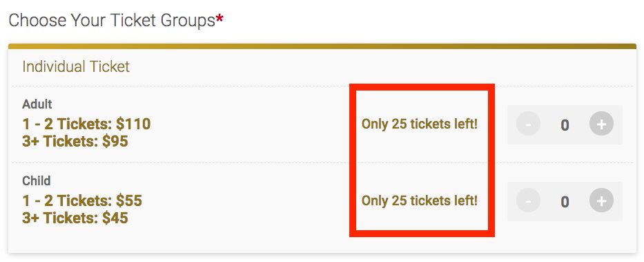The width and height of the screenshot is (644, 262).
Task: Remove one Child ticket using minus button
Action: (528, 200)
